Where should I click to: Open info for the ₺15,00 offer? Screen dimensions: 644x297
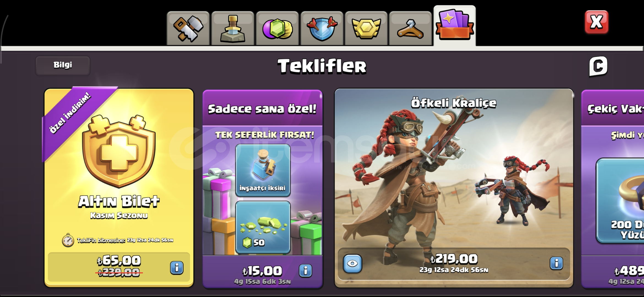[305, 271]
